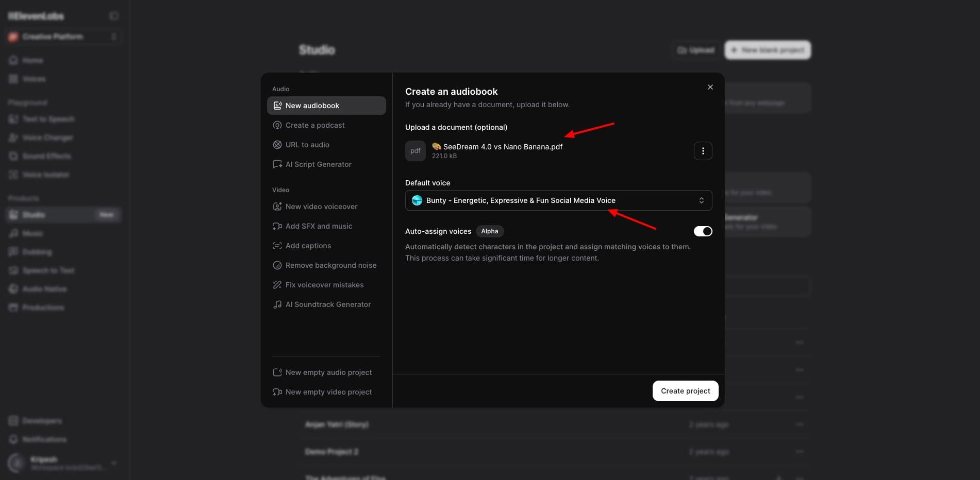Screen dimensions: 980x480
Task: Choose New empty video project
Action: [x=328, y=392]
